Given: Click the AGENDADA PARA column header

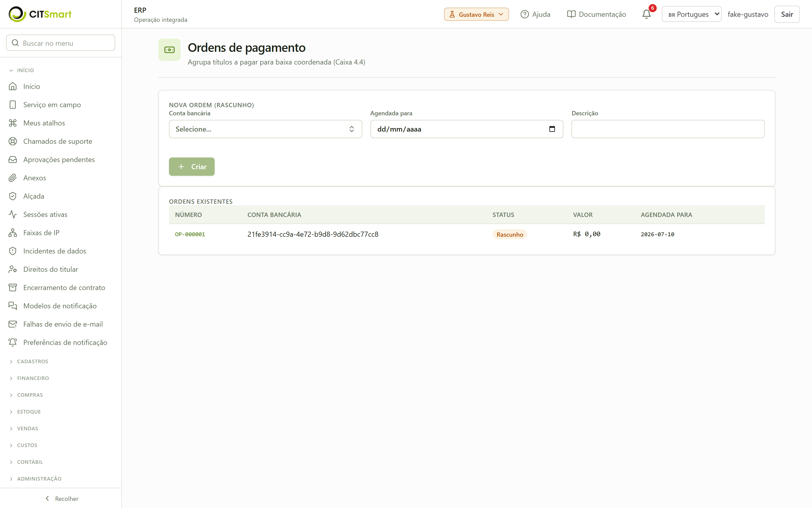Looking at the screenshot, I should 666,215.
